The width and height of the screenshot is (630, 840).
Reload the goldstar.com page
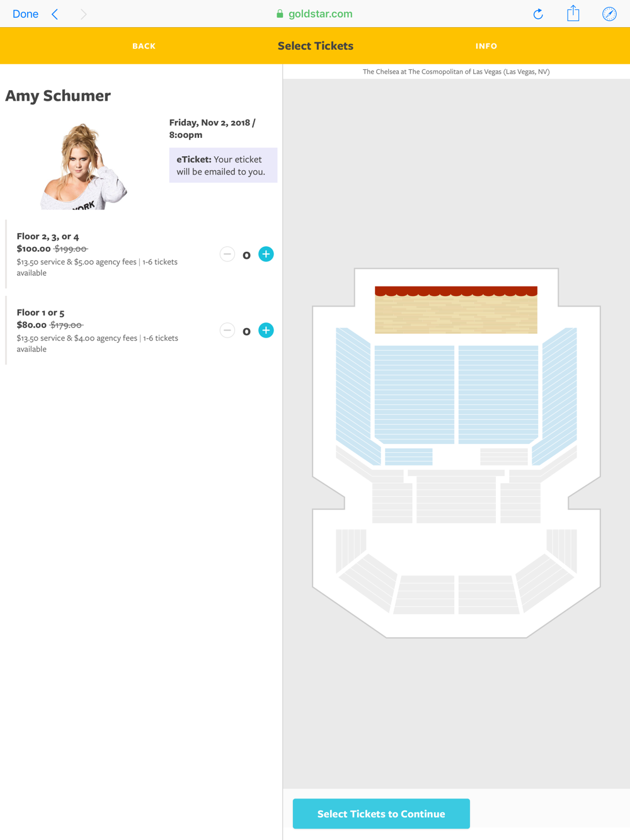(x=538, y=14)
